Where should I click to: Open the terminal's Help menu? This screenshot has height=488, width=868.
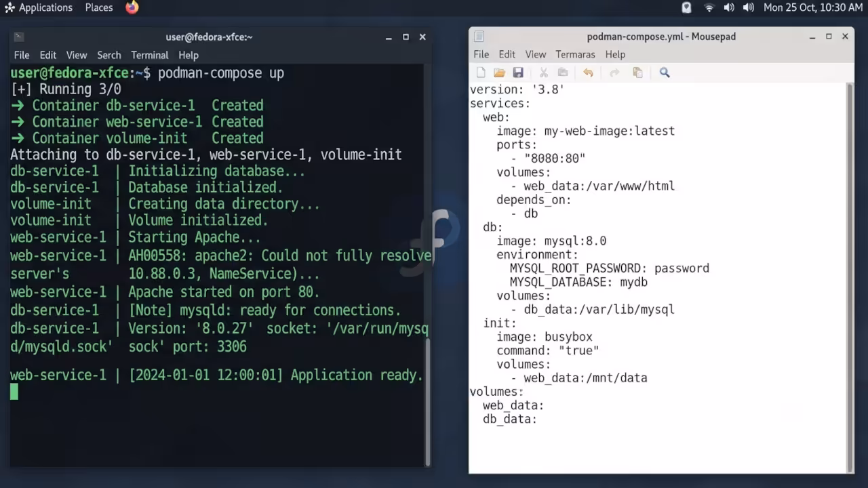coord(189,56)
